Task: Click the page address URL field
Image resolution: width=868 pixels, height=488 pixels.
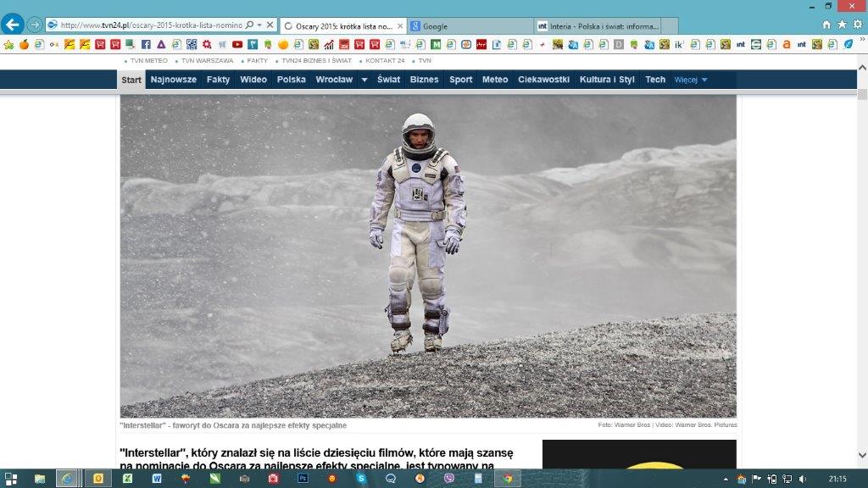Action: (151, 25)
